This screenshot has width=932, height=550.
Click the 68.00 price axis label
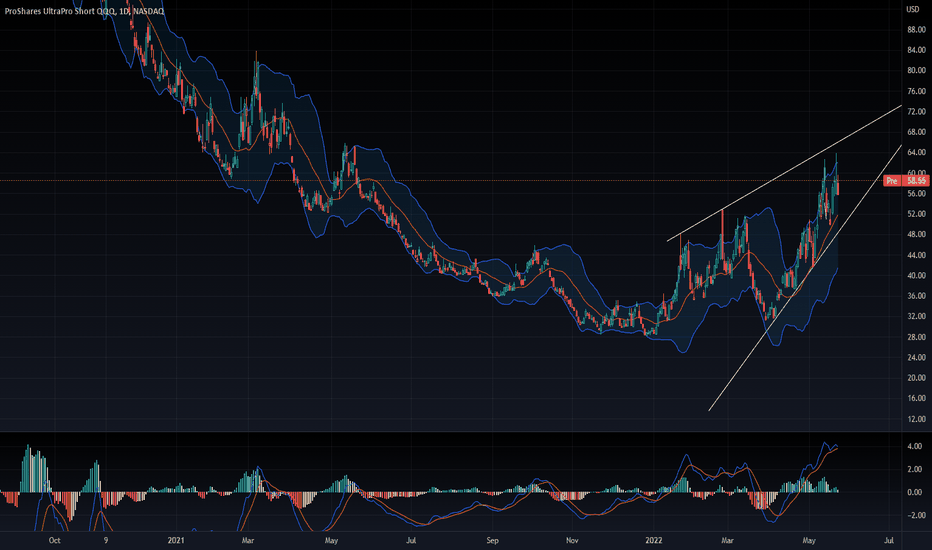916,132
